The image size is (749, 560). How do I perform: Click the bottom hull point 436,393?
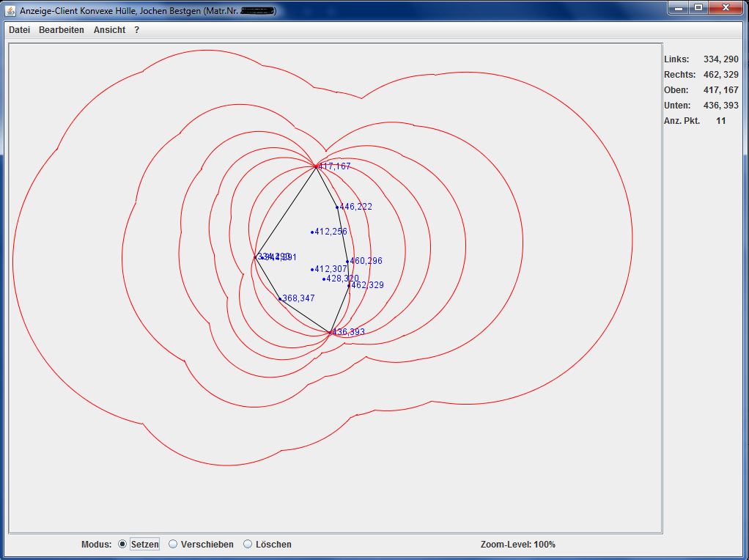(x=330, y=333)
